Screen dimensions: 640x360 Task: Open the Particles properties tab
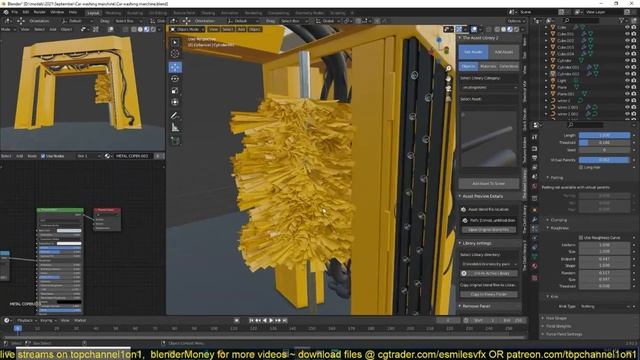coord(534,229)
